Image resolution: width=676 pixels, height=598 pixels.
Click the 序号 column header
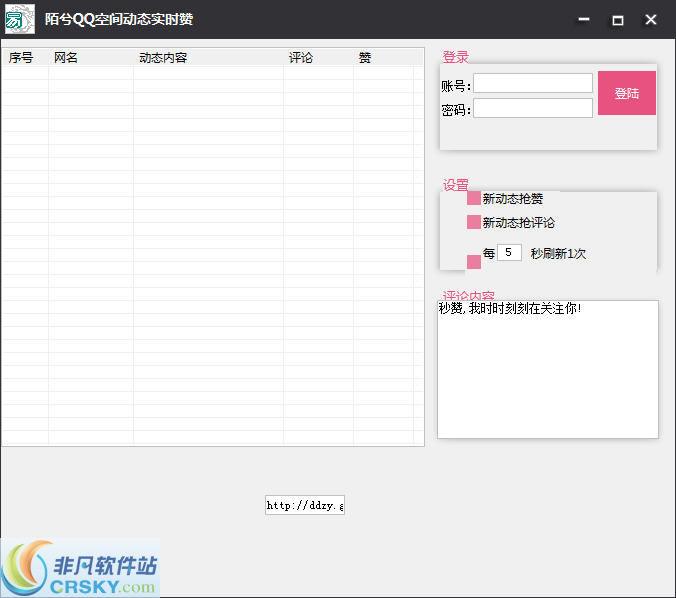pyautogui.click(x=25, y=57)
